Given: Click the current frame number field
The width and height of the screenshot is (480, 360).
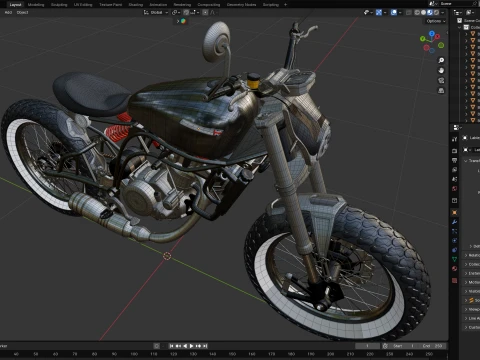Looking at the screenshot, I should tap(367, 346).
